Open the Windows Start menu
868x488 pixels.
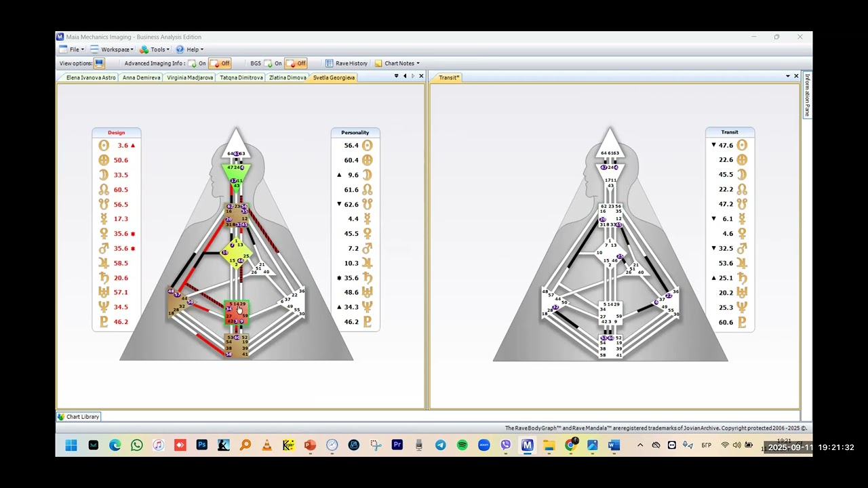[x=71, y=445]
